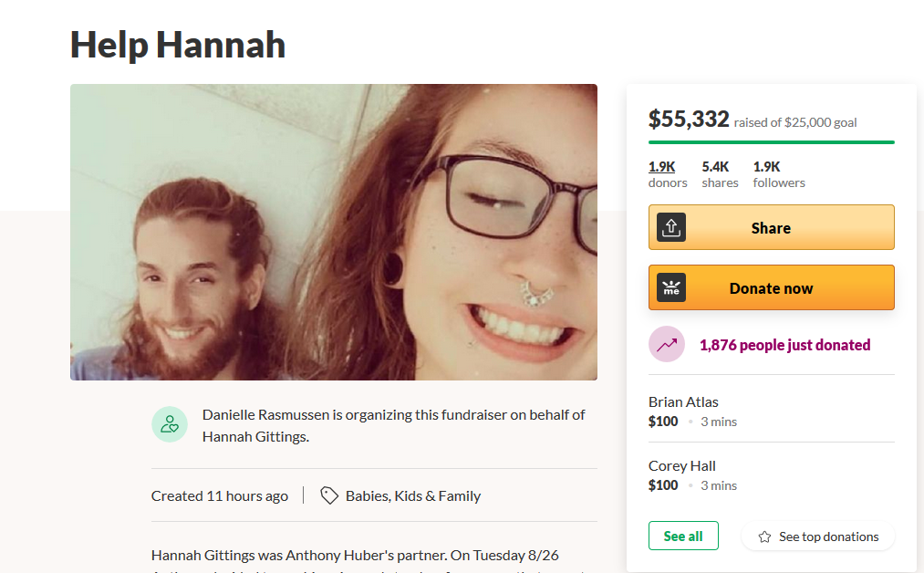
Task: Click the fundraiser cover photo
Action: pyautogui.click(x=334, y=232)
